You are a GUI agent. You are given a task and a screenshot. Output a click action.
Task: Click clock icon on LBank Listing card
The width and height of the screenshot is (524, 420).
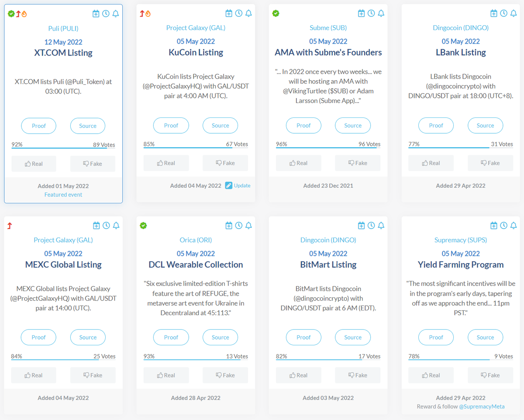coord(503,14)
